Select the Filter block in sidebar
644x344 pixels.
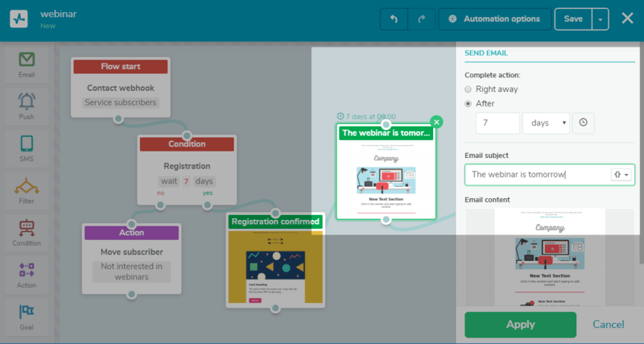click(x=27, y=191)
